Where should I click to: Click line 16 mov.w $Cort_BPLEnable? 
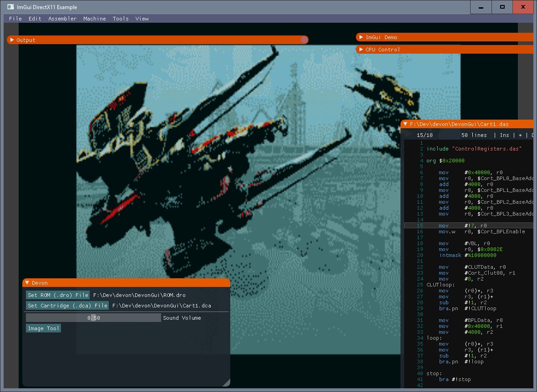tap(482, 231)
